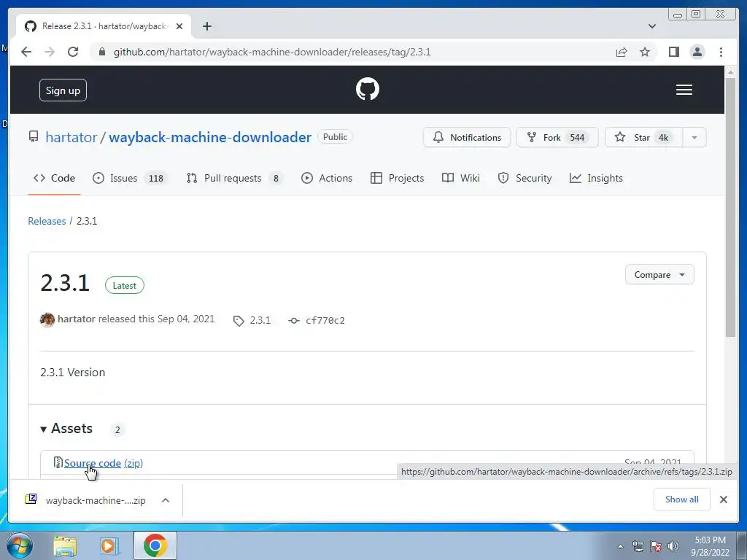This screenshot has height=560, width=747.
Task: Click hartator author name link
Action: 77,319
